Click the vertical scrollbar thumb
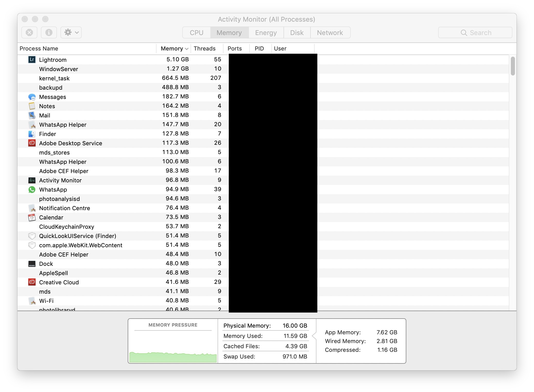Screen dimensions: 534x392 coord(513,66)
